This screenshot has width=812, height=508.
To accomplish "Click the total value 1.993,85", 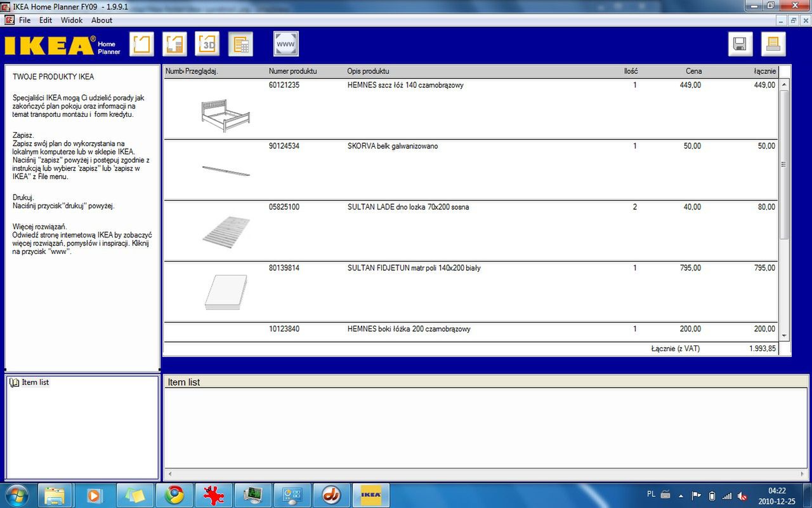I will 762,349.
